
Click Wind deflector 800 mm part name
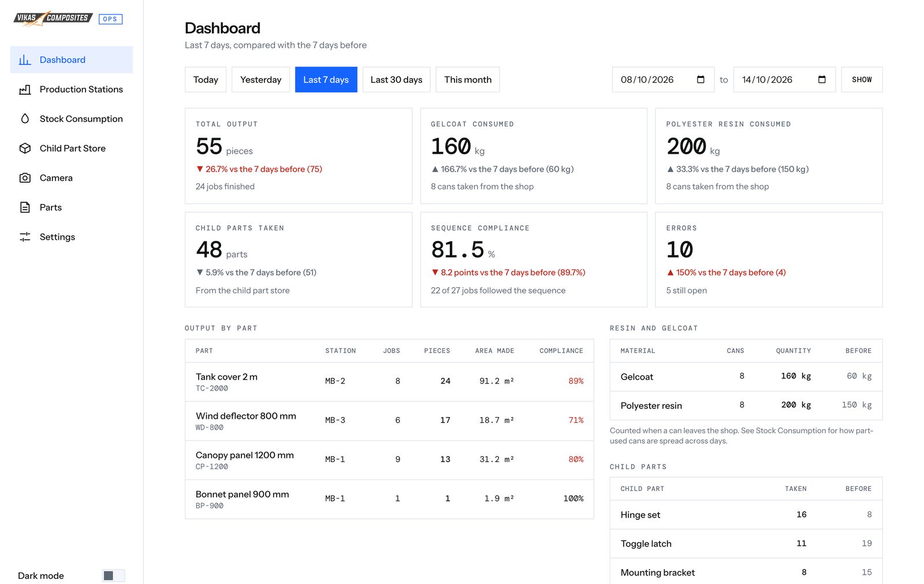pos(246,416)
